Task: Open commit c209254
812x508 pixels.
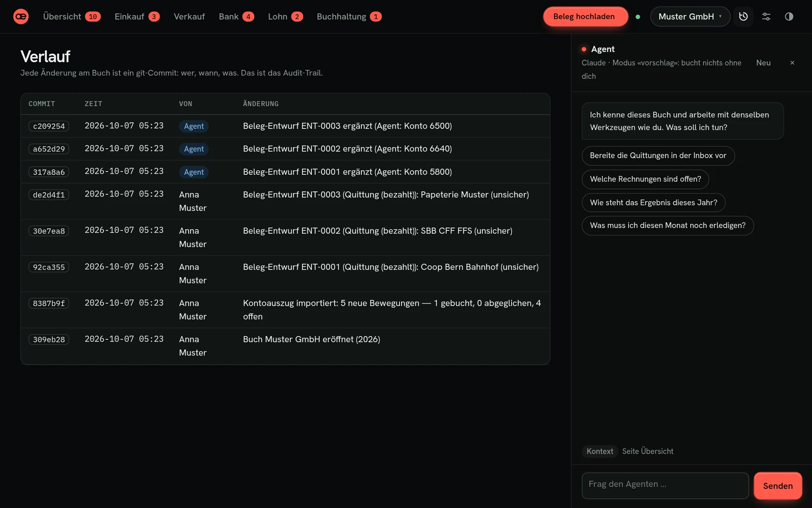Action: (x=49, y=126)
